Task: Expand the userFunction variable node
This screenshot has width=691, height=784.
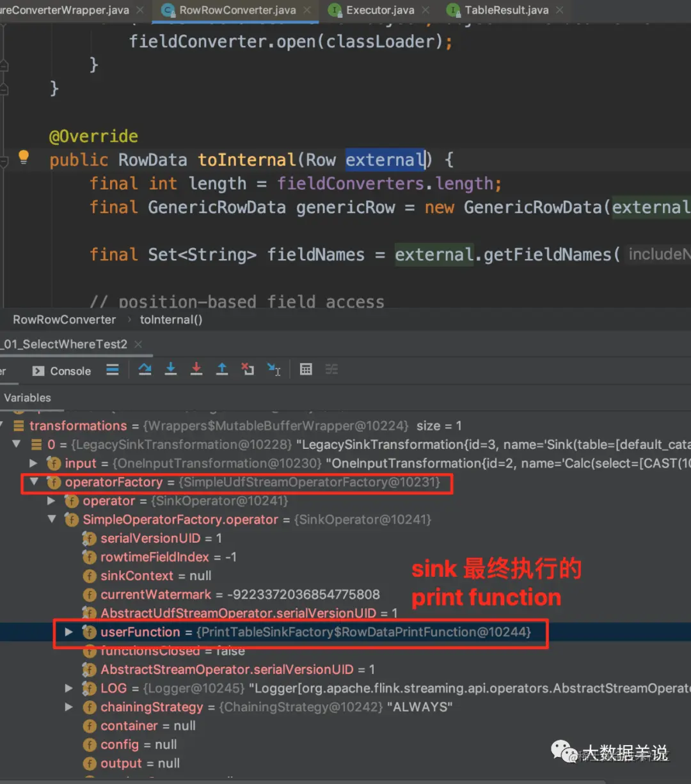Action: pyautogui.click(x=68, y=632)
